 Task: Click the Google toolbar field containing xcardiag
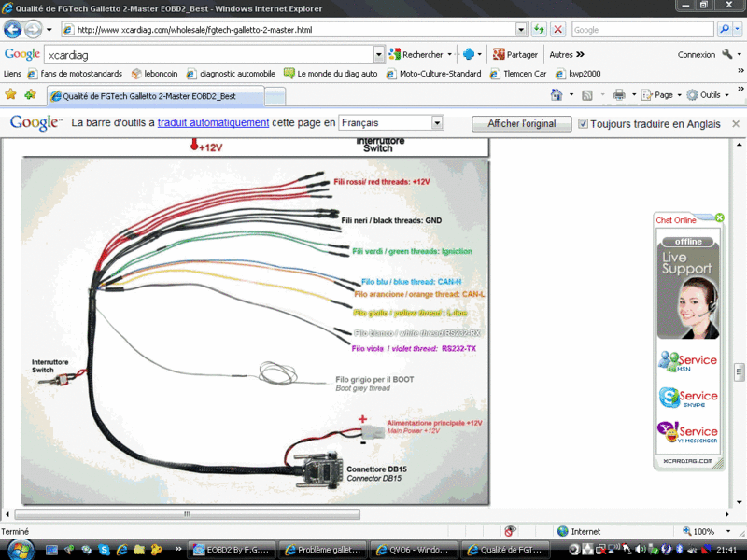[208, 55]
